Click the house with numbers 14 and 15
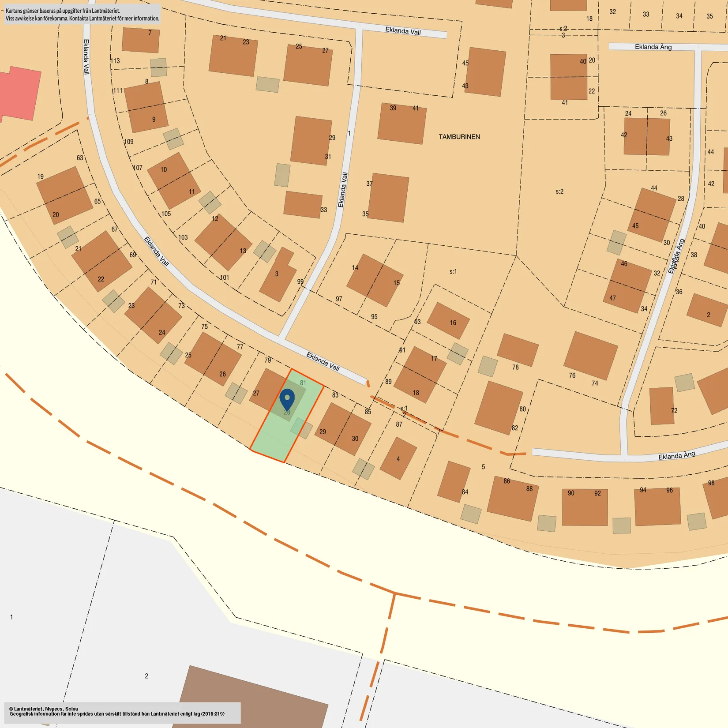Image resolution: width=728 pixels, height=728 pixels. point(375,280)
